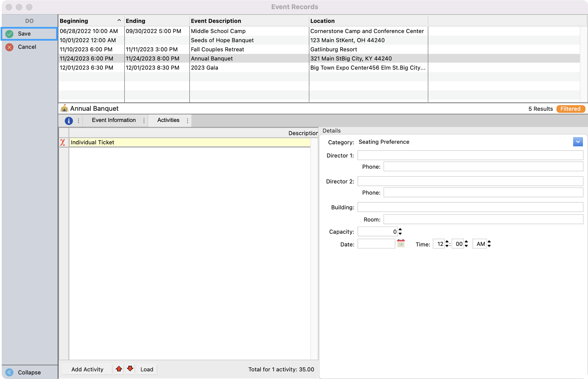Viewport: 588px width, 379px height.
Task: Click the Load button
Action: 147,369
